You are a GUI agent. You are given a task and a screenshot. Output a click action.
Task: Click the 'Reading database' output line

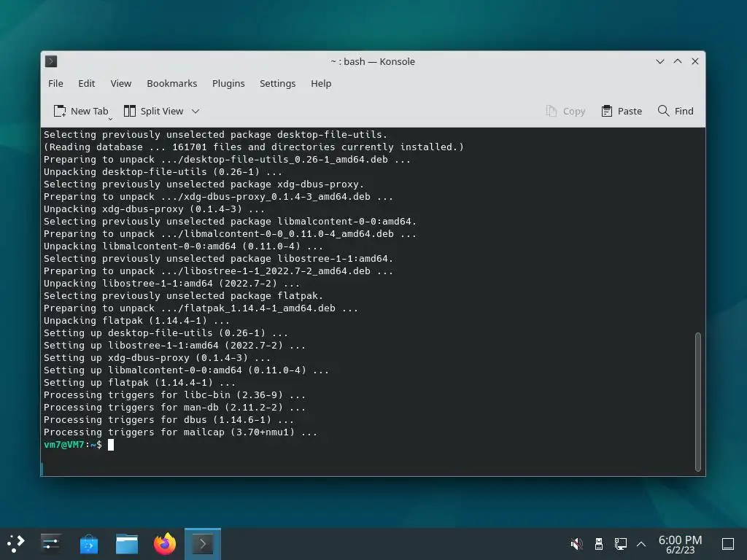253,147
